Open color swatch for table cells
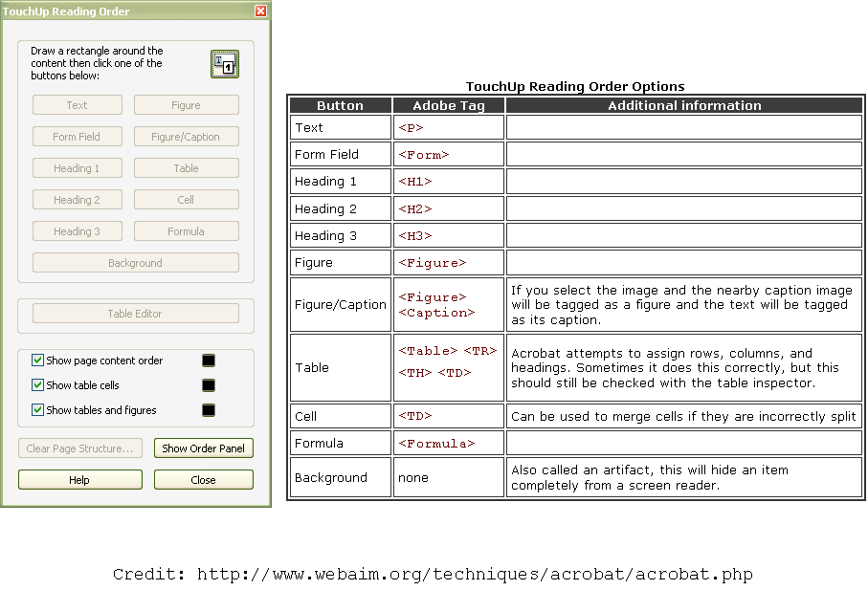868x590 pixels. [209, 385]
